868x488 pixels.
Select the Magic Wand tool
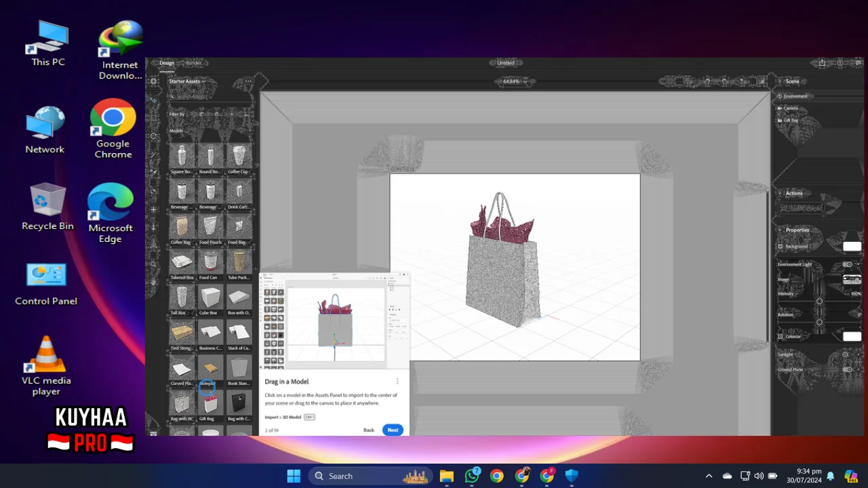155,155
